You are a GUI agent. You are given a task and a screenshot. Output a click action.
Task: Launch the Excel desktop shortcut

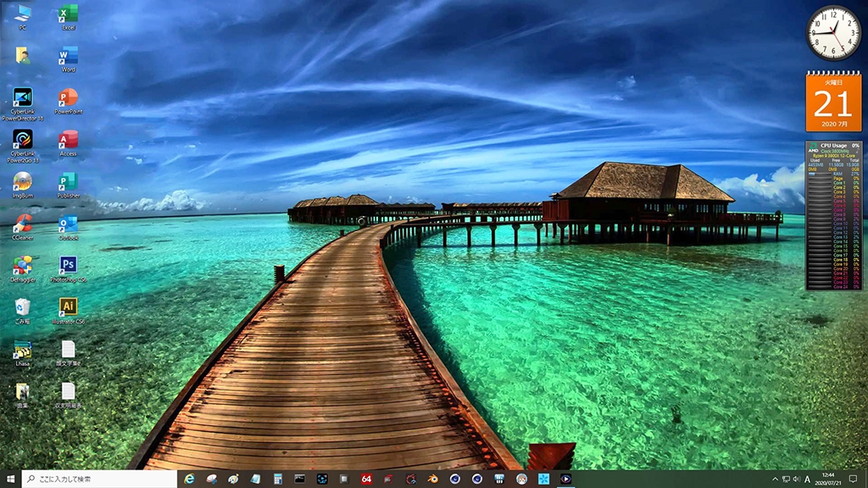point(68,17)
